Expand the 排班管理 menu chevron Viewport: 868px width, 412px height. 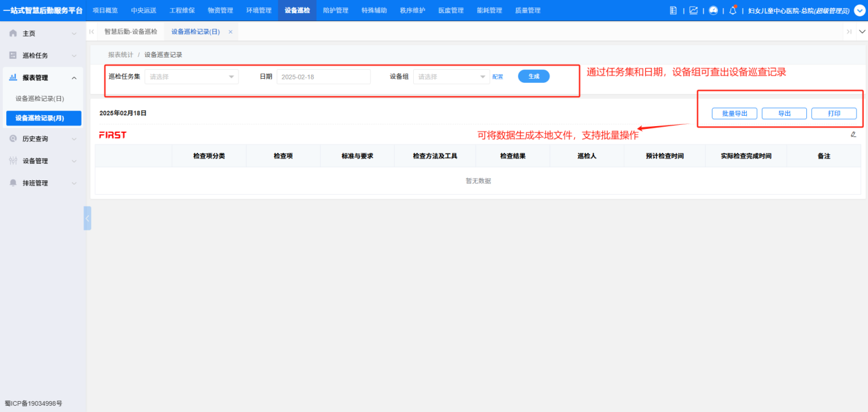click(74, 184)
